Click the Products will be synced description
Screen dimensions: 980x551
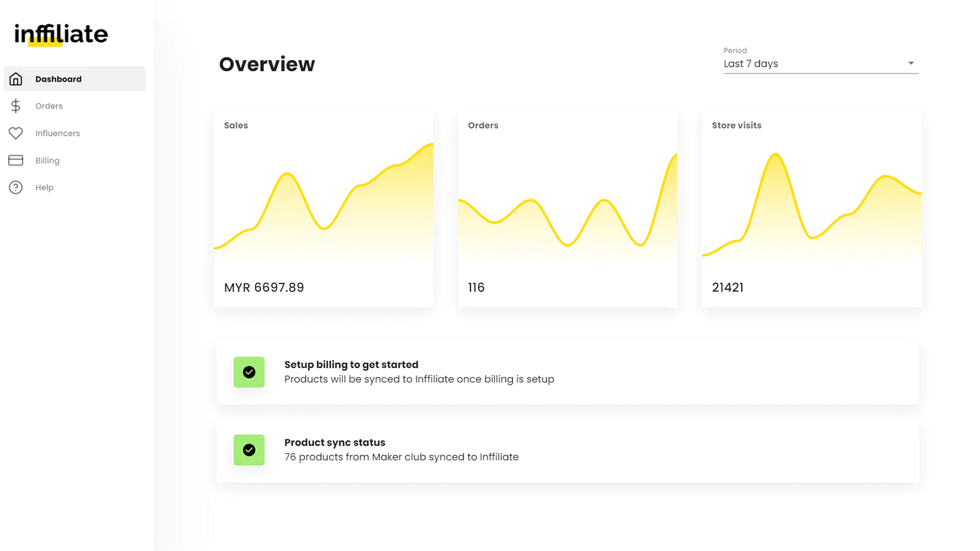tap(419, 380)
